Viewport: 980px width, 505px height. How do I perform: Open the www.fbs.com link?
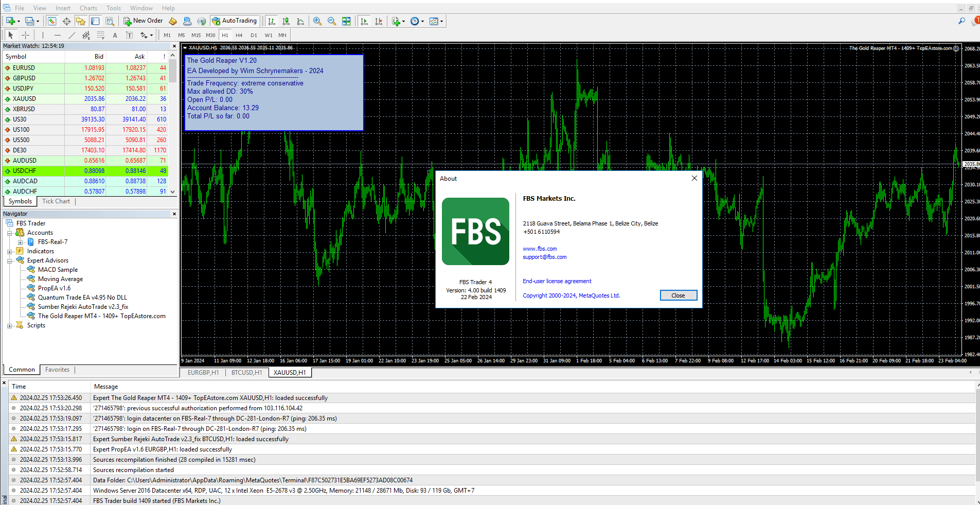pos(540,249)
